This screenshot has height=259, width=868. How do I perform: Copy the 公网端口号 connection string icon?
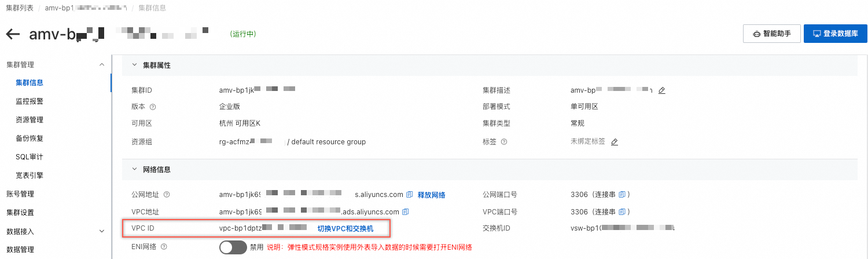pyautogui.click(x=622, y=195)
